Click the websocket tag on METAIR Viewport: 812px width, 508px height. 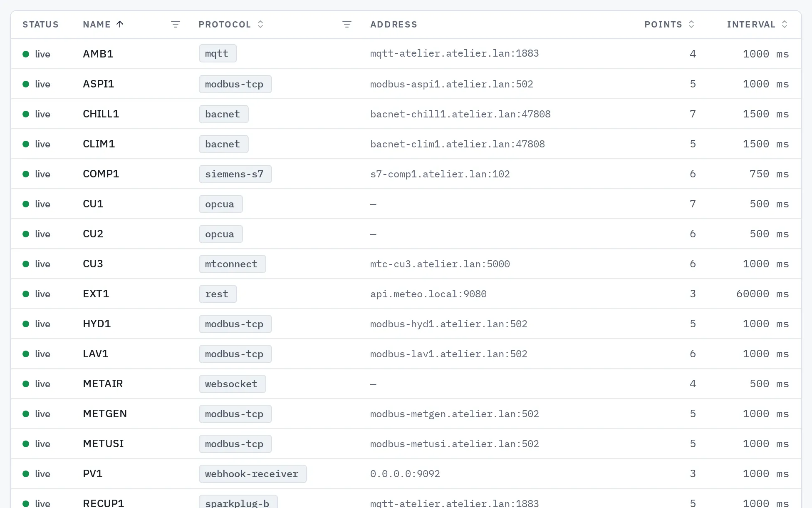pyautogui.click(x=232, y=384)
